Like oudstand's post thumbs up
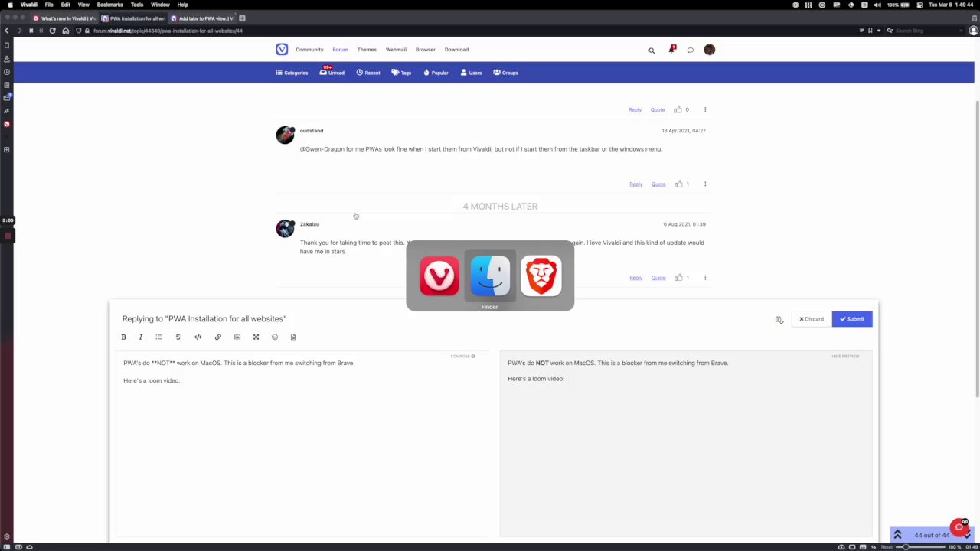This screenshot has width=980, height=551. (x=678, y=184)
